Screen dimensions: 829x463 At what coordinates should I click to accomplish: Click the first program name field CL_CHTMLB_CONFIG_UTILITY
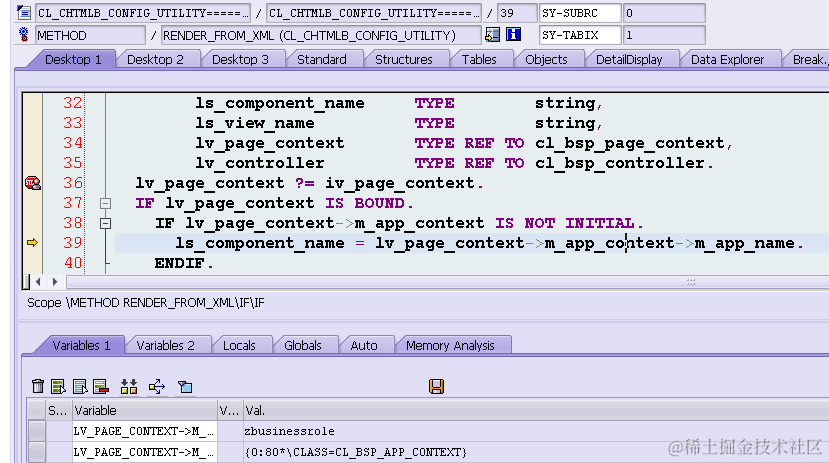coord(143,13)
